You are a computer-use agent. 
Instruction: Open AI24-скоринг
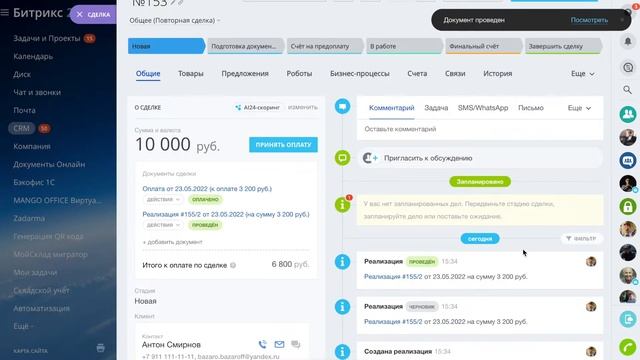[x=258, y=107]
